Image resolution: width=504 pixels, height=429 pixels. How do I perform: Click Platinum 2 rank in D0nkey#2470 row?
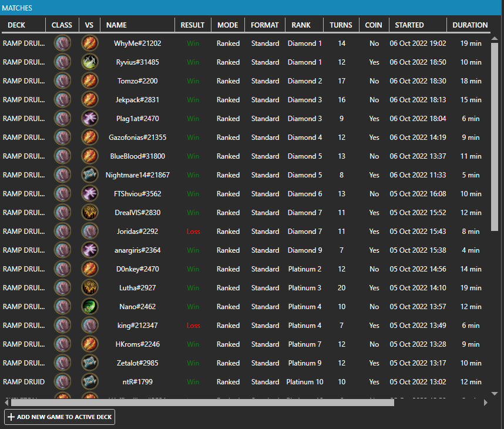pos(305,269)
